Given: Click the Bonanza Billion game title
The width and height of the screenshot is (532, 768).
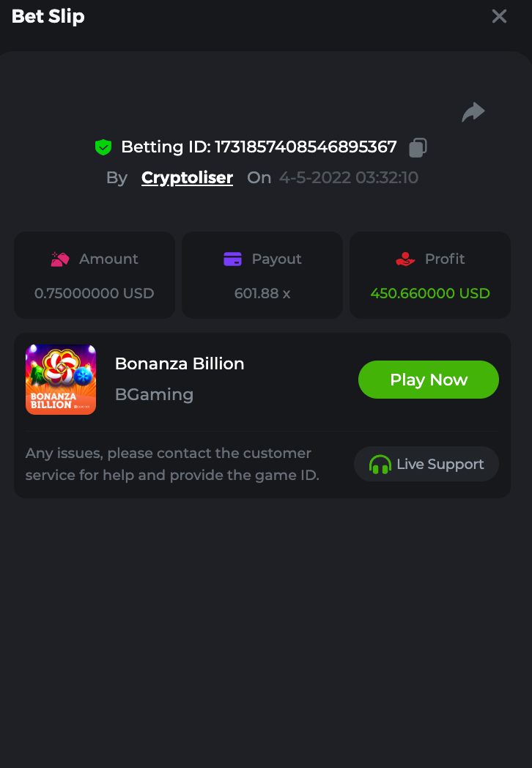Looking at the screenshot, I should point(180,363).
